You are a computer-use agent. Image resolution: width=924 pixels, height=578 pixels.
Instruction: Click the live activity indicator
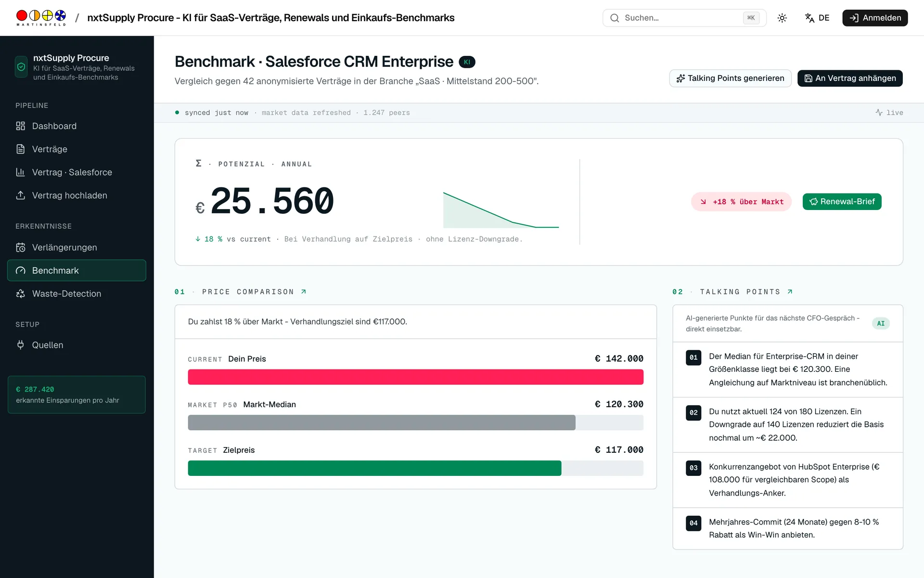pyautogui.click(x=889, y=112)
